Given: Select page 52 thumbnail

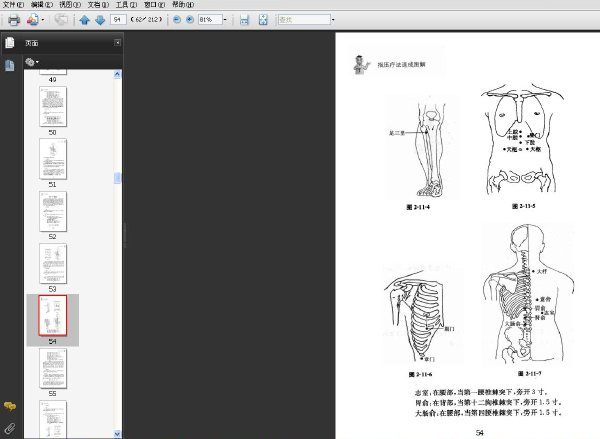Looking at the screenshot, I should tap(53, 211).
